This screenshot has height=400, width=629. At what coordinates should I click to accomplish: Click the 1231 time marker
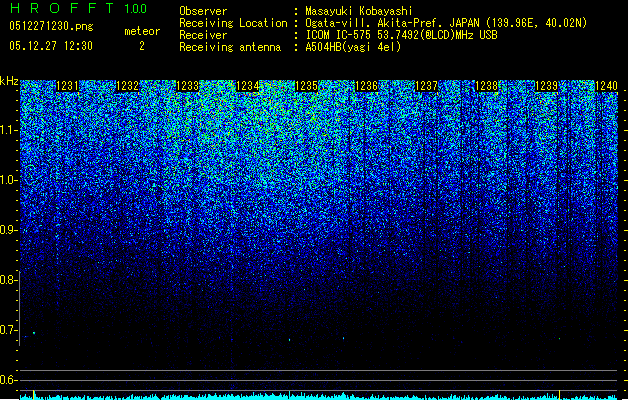tap(67, 86)
